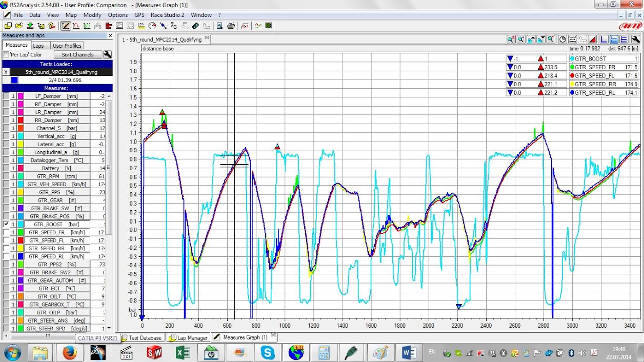Click the red triangle graph icon
This screenshot has height=362, width=644.
(x=592, y=39)
